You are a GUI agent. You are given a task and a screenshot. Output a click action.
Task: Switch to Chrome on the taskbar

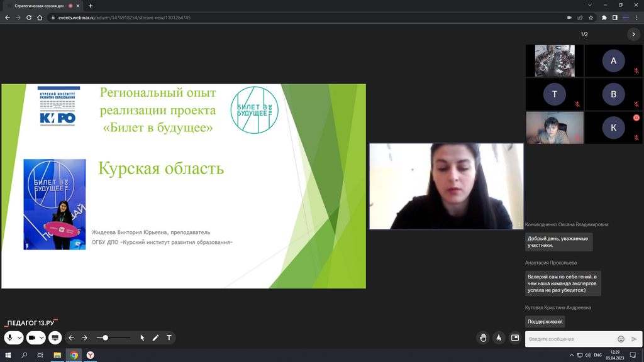click(x=74, y=355)
